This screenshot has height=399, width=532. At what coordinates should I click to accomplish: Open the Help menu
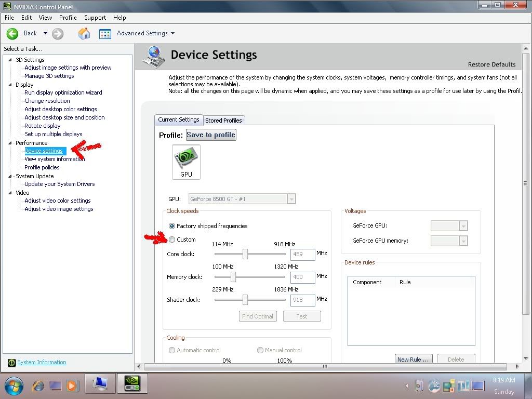(x=119, y=18)
